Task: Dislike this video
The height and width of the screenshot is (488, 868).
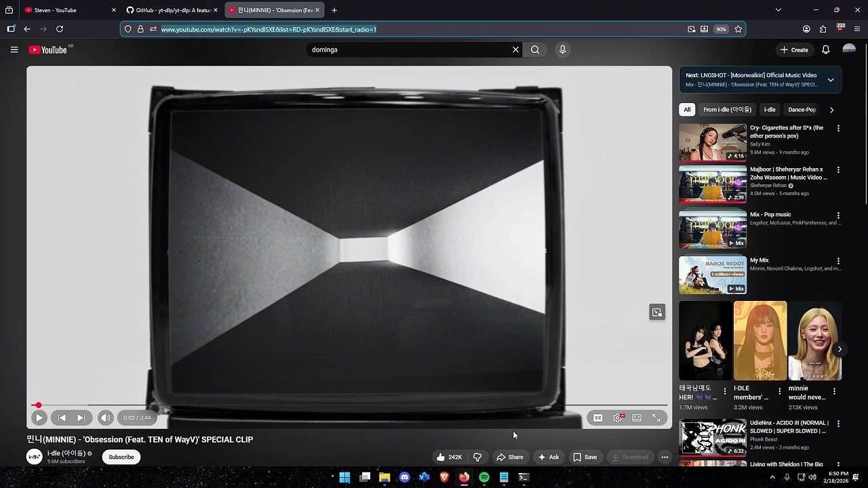Action: [477, 457]
